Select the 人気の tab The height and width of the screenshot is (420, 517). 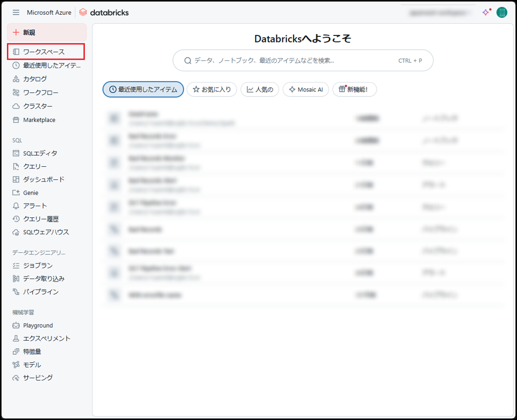pos(260,89)
